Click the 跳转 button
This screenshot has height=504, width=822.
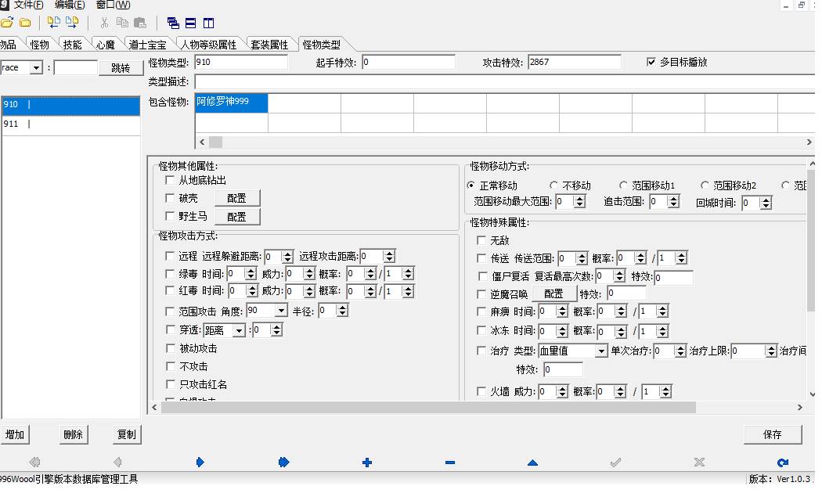(x=121, y=68)
